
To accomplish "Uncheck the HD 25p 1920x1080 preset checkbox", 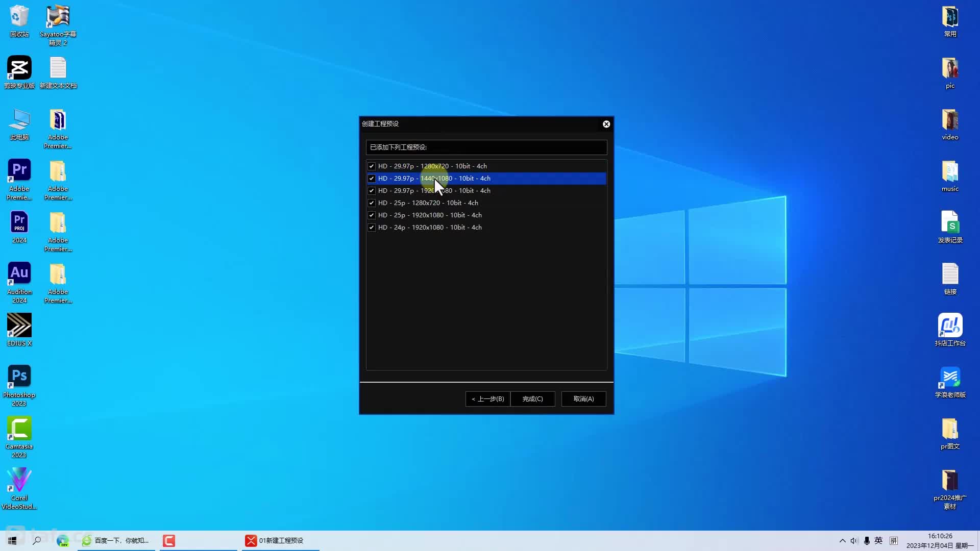I will coord(372,215).
